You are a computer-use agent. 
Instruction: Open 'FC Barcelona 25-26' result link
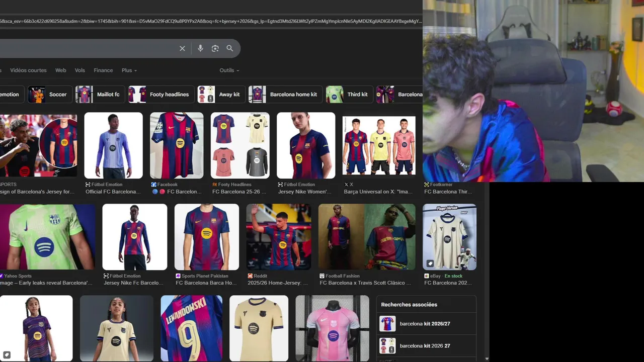239,192
